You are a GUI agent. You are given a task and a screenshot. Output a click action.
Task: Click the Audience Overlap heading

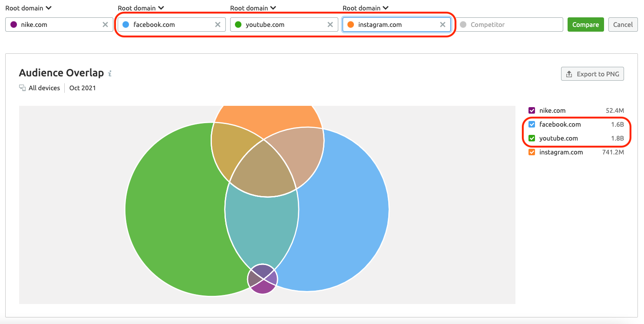[x=61, y=73]
